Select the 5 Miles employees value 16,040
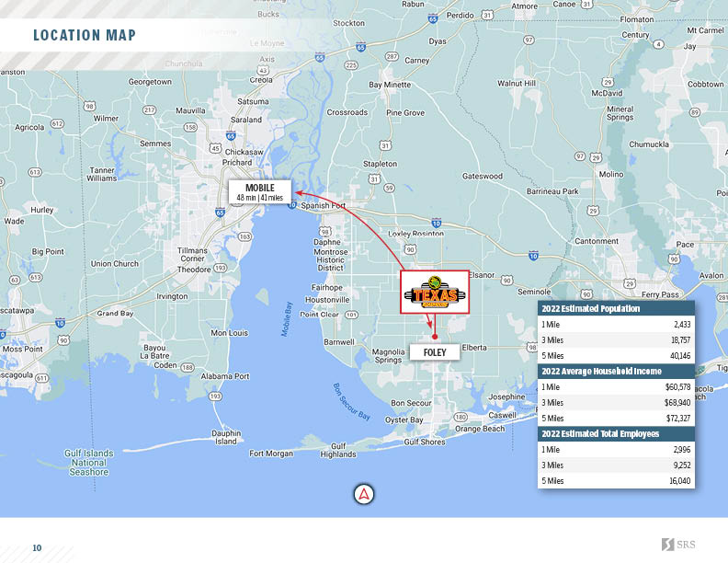 (680, 481)
